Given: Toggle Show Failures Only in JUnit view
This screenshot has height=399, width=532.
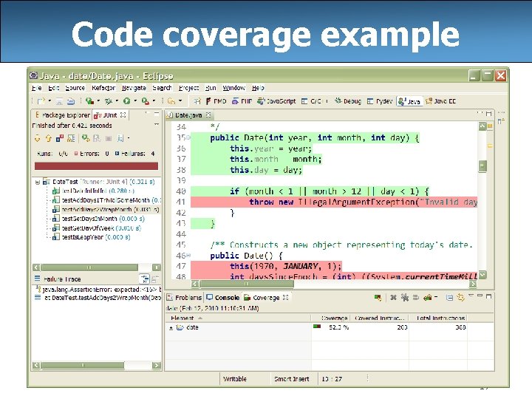Looking at the screenshot, I should click(60, 138).
